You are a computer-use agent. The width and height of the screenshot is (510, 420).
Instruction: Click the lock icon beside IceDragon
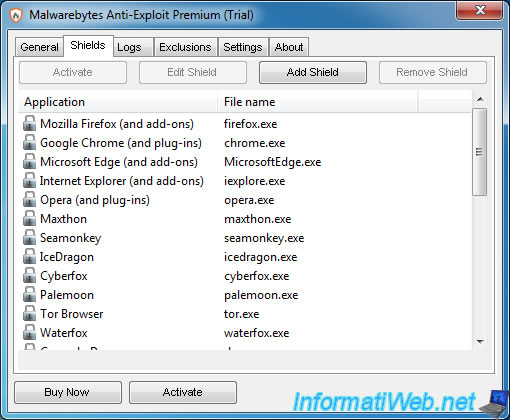coord(29,256)
